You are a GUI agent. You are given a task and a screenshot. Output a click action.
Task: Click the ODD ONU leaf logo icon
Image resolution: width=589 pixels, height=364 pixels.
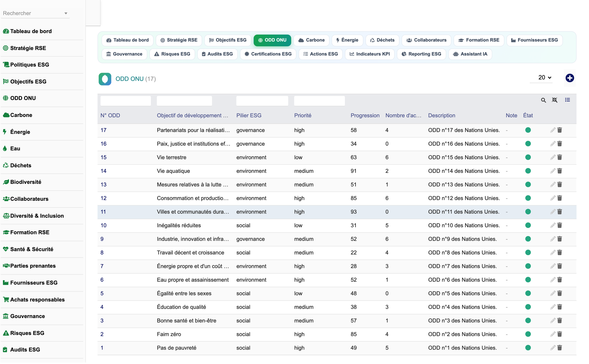(105, 79)
